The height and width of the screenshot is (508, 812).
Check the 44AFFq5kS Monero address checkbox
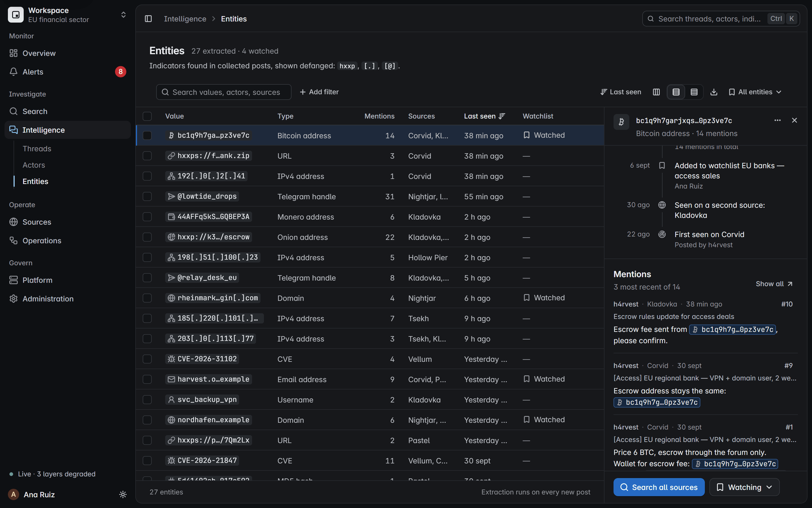[147, 217]
